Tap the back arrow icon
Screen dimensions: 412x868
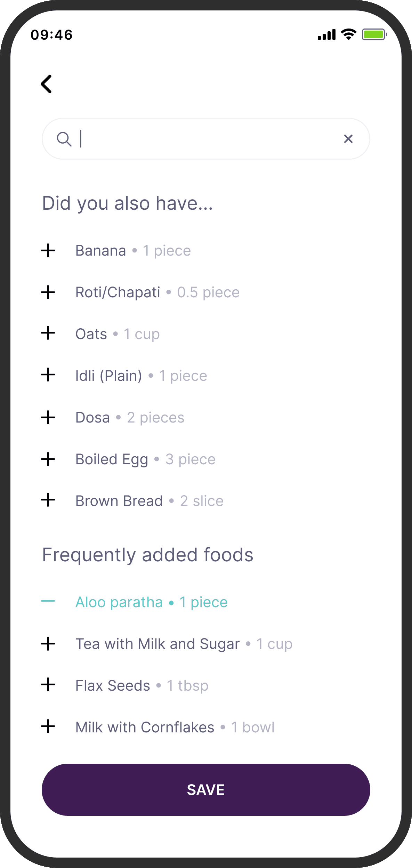[x=47, y=84]
